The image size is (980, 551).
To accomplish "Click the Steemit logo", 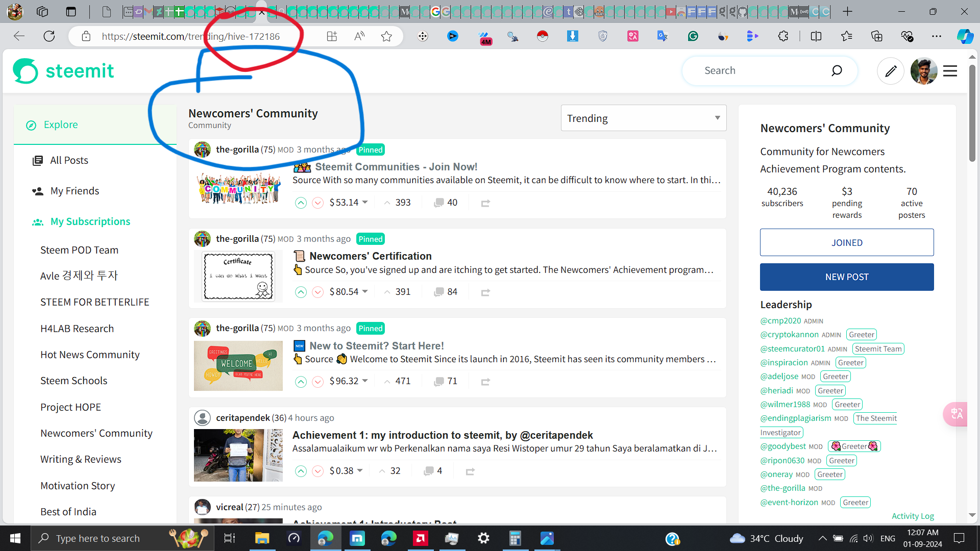I will tap(63, 71).
